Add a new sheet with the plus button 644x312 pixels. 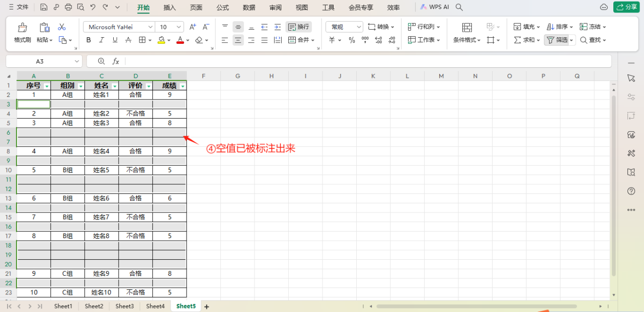click(x=206, y=306)
